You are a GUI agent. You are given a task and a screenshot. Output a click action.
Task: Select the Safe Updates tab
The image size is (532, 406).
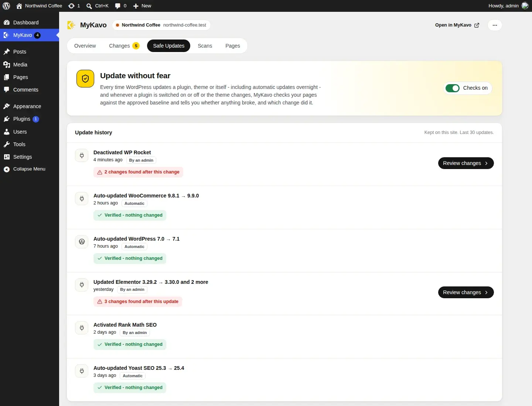(x=168, y=46)
